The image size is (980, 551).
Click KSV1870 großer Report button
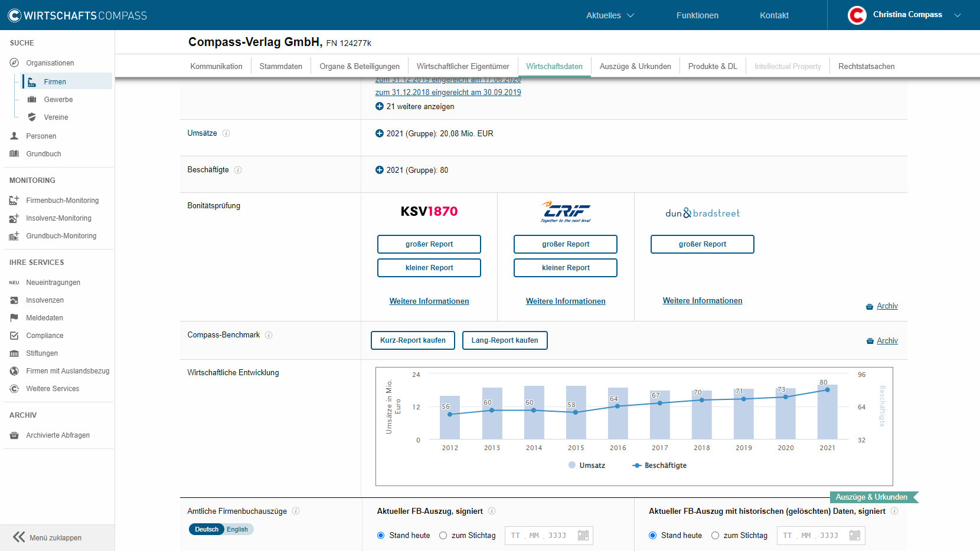coord(429,244)
